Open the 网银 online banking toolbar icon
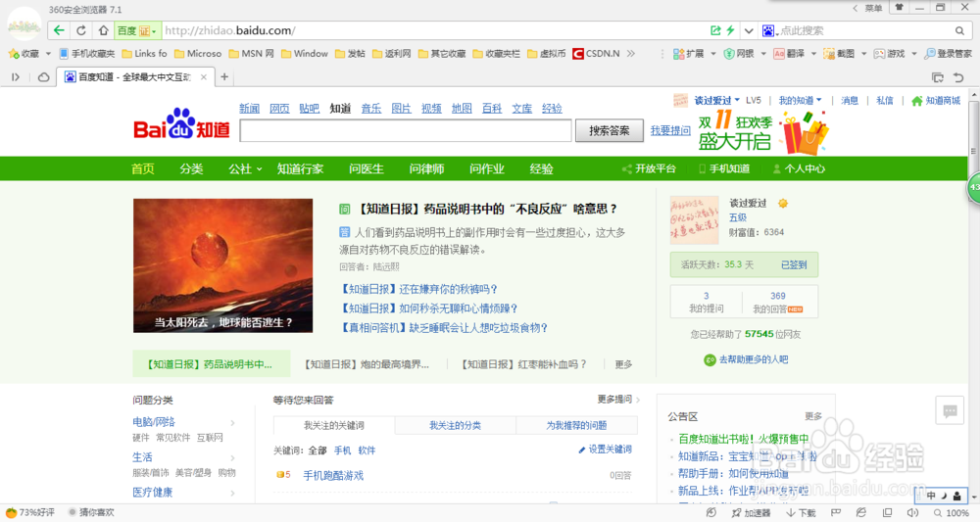The image size is (980, 522). tap(739, 54)
